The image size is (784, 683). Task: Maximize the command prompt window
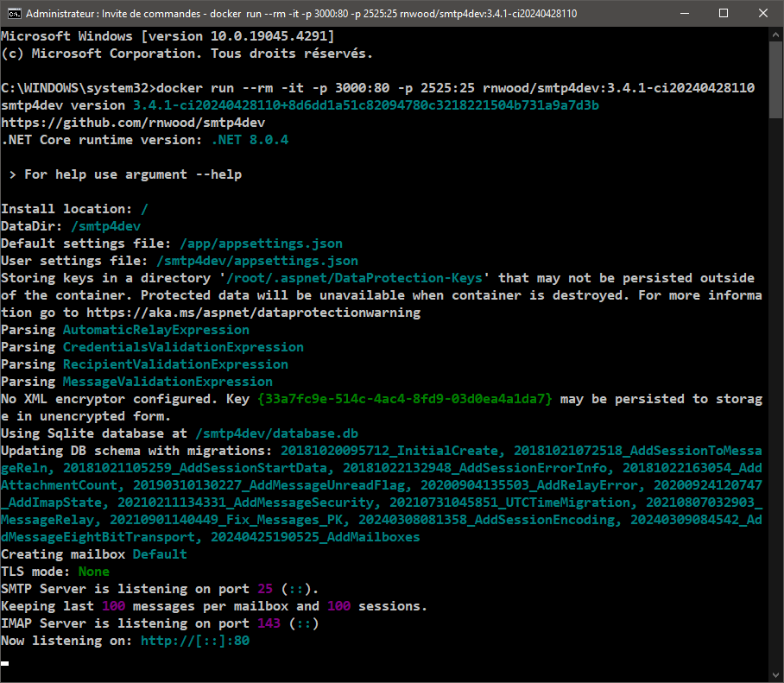pos(724,14)
